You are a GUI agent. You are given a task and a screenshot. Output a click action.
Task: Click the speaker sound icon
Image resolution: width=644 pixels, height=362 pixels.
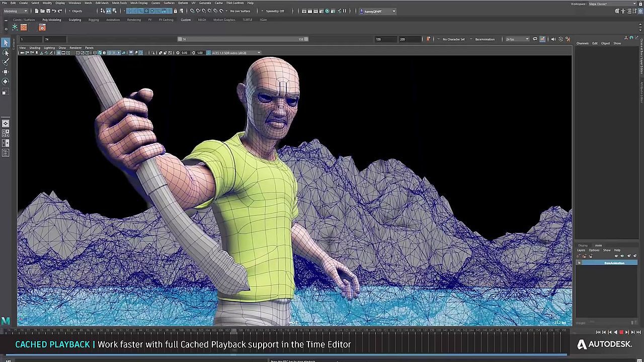click(x=553, y=39)
